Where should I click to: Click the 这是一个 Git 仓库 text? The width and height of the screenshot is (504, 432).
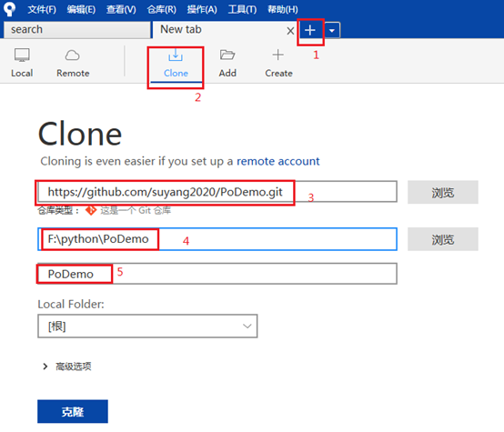pyautogui.click(x=136, y=210)
